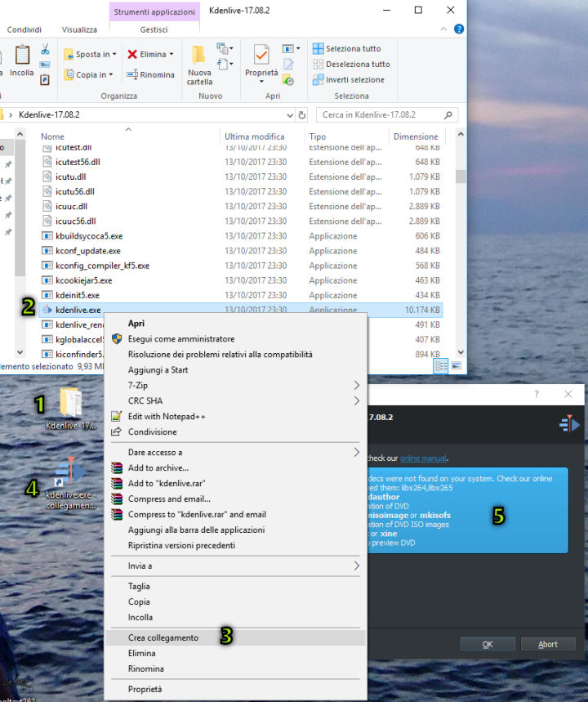Sort by Ultima modifica column header
This screenshot has width=588, height=702.
tap(254, 136)
